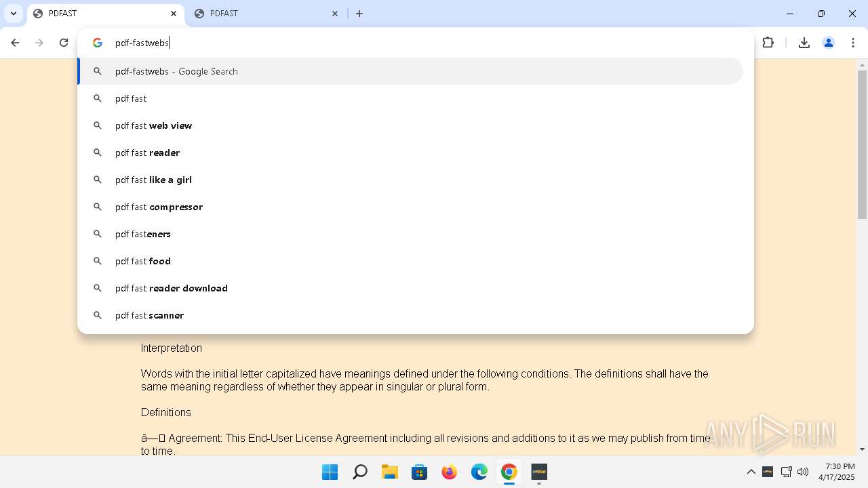Switch to the second PDFAST tab

click(267, 14)
